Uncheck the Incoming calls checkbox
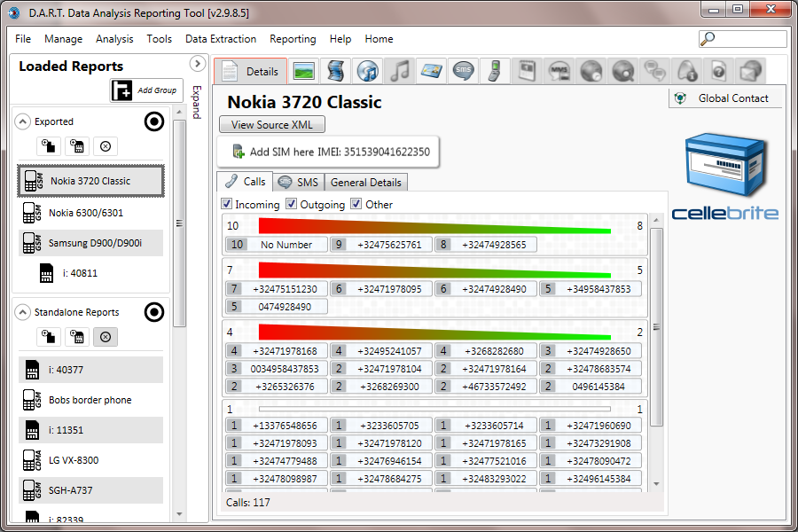The image size is (798, 532). tap(226, 204)
